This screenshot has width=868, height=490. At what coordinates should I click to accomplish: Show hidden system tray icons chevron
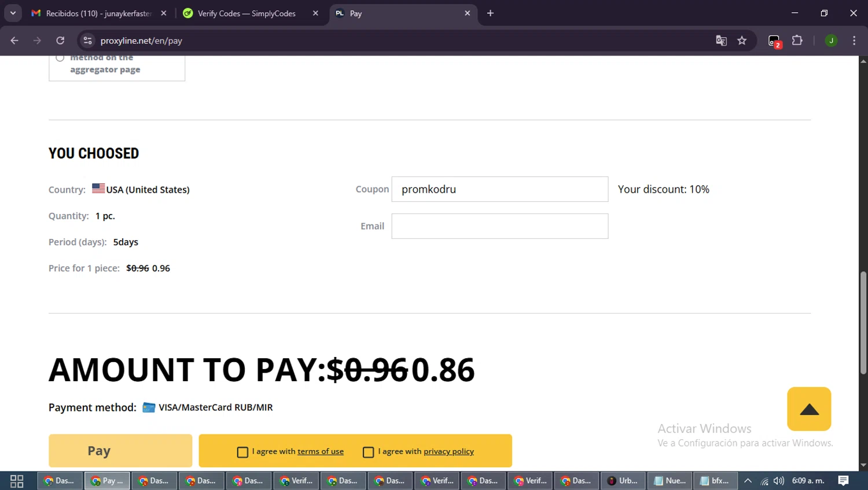click(748, 481)
